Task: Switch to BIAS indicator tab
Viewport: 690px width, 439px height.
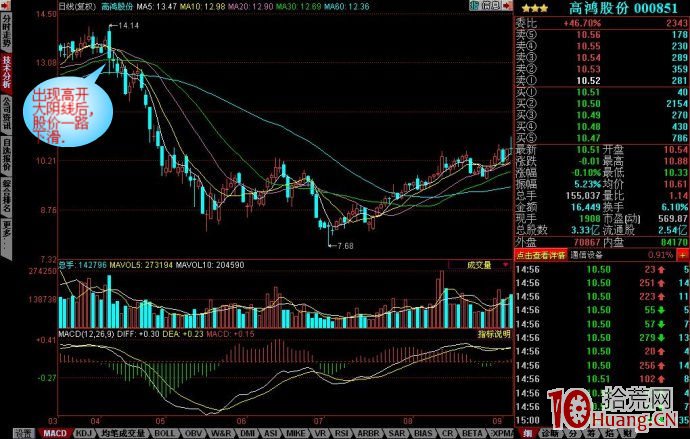Action: pyautogui.click(x=423, y=434)
